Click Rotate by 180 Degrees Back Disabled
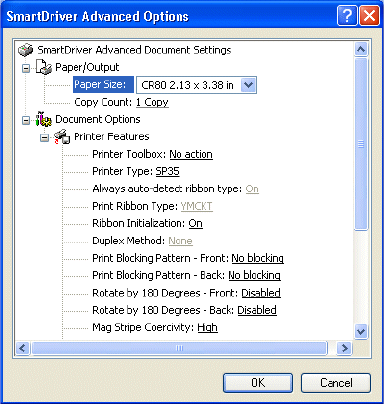Image resolution: width=384 pixels, height=404 pixels. (x=257, y=310)
